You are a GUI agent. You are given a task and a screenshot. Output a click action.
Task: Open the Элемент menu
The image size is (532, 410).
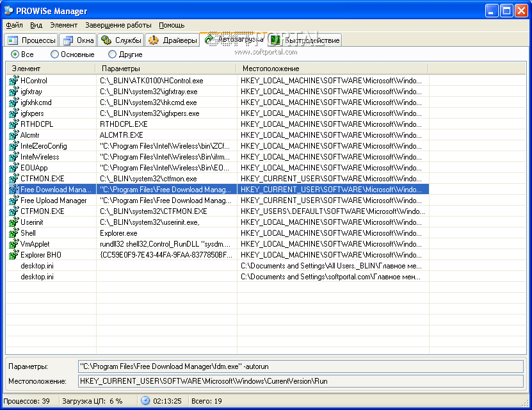[x=64, y=25]
